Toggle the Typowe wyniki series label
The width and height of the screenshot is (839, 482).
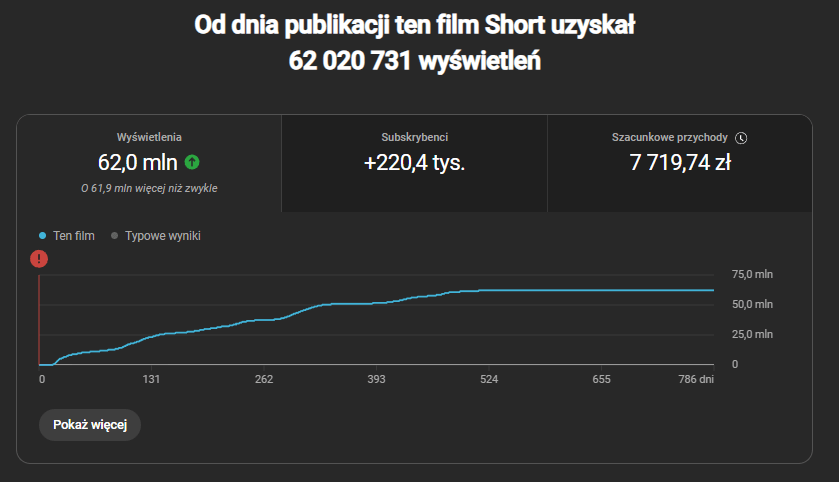[163, 236]
